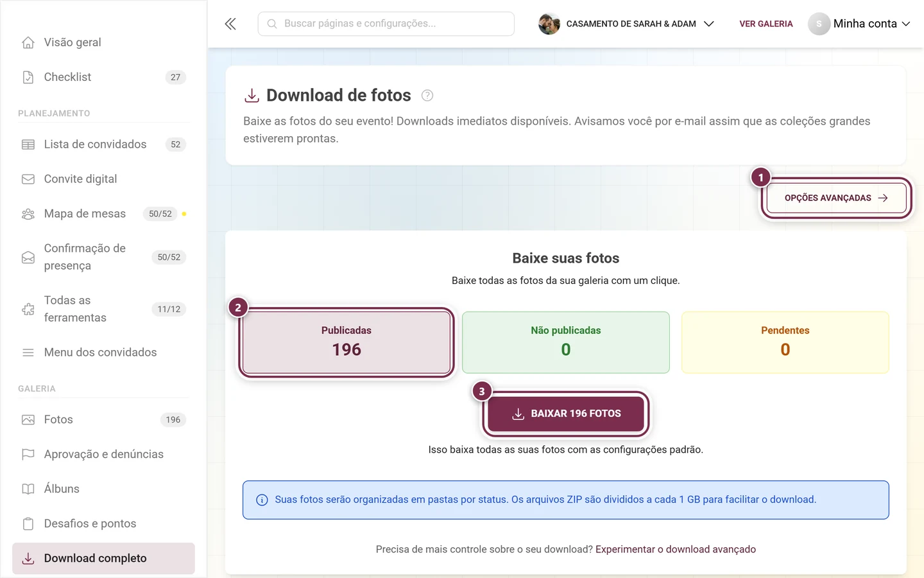Click the BAIXAR 196 FOTOS button
Image resolution: width=924 pixels, height=578 pixels.
[x=566, y=414]
